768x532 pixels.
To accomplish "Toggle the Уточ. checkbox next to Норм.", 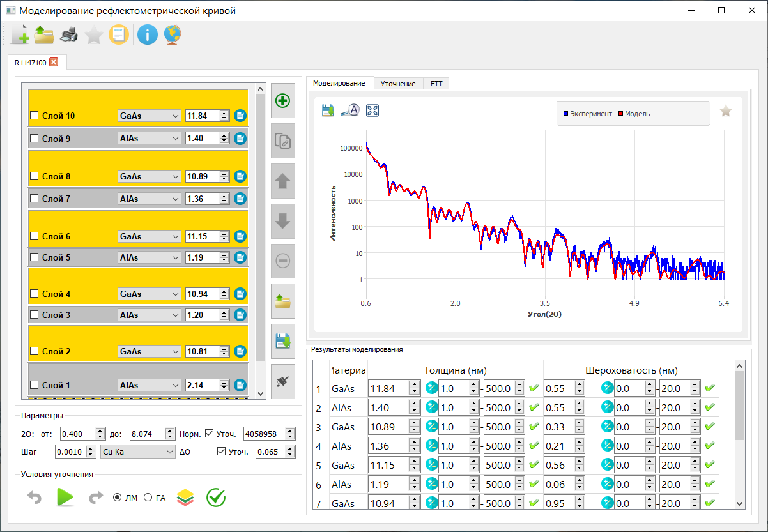I will 210,434.
